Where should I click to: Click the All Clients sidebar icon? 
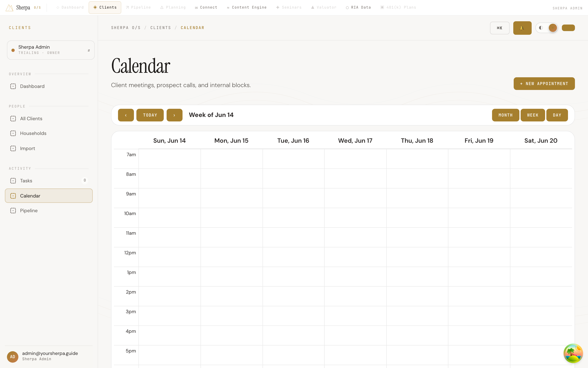(x=13, y=119)
